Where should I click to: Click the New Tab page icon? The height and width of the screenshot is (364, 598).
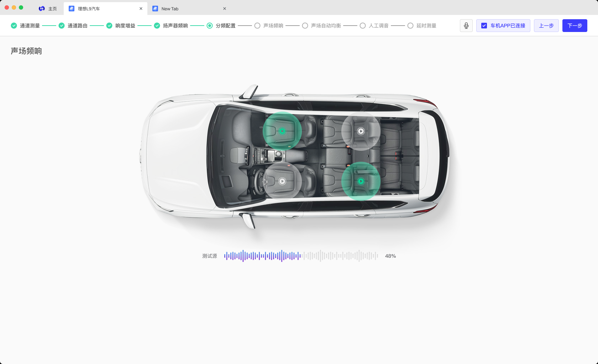(x=155, y=9)
